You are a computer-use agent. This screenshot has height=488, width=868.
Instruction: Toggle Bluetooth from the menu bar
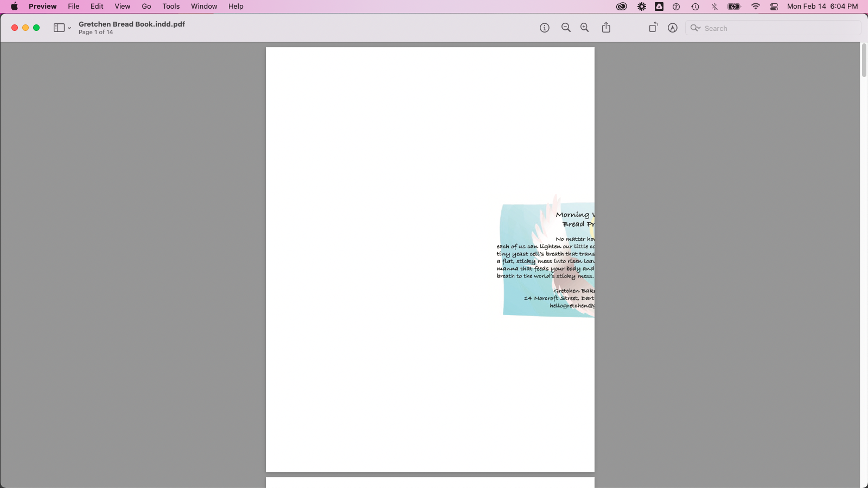tap(715, 7)
